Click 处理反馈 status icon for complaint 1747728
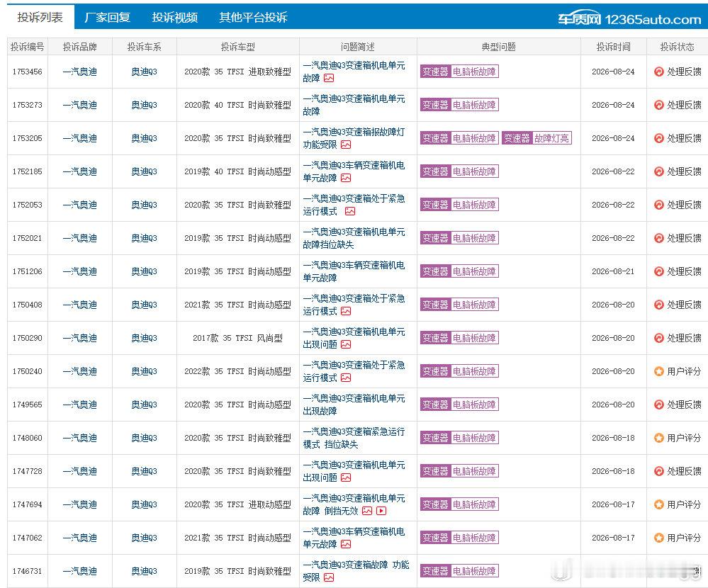The image size is (708, 588). (659, 471)
